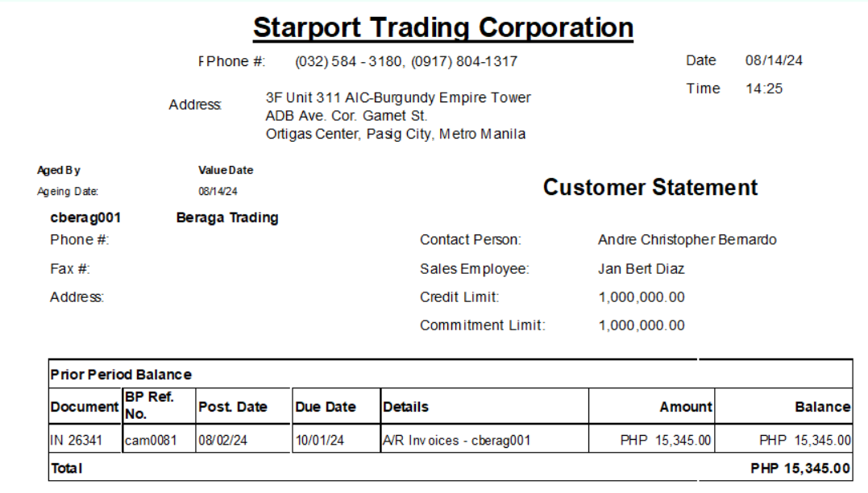The width and height of the screenshot is (868, 493).
Task: Select sales employee Jan Bert Diaz
Action: coord(641,269)
